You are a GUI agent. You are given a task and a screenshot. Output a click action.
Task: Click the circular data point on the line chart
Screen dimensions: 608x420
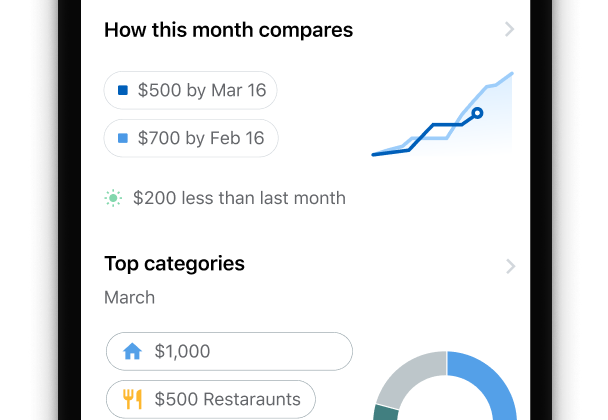[x=477, y=113]
